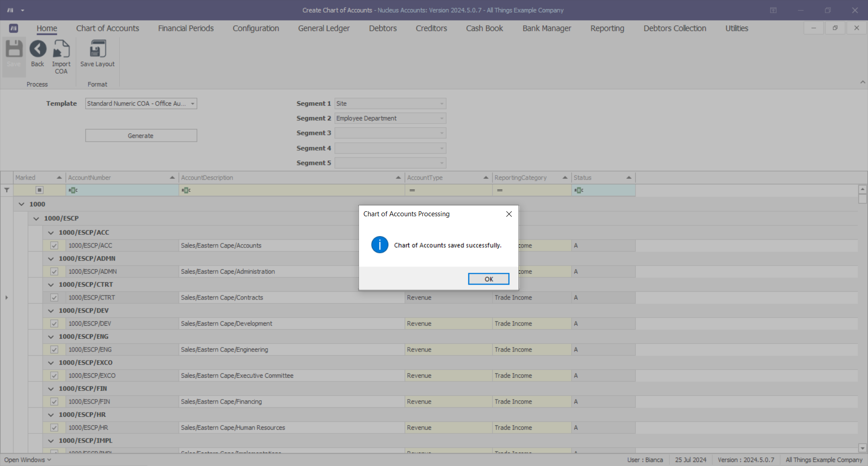Open the Segment 1 dropdown

[x=442, y=104]
